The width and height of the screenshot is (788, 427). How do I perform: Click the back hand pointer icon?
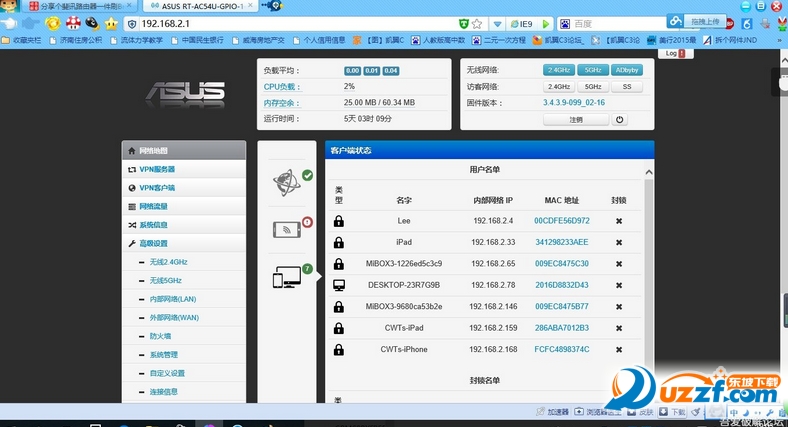[x=9, y=23]
